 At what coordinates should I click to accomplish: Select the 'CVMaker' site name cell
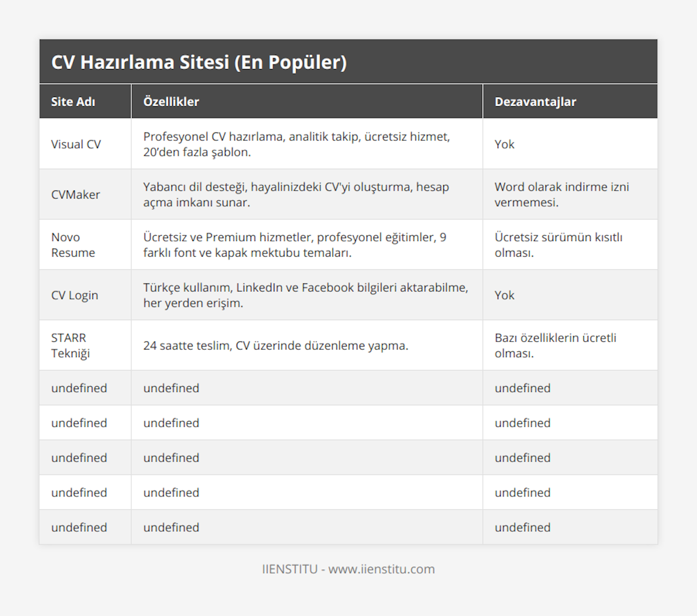(x=76, y=194)
